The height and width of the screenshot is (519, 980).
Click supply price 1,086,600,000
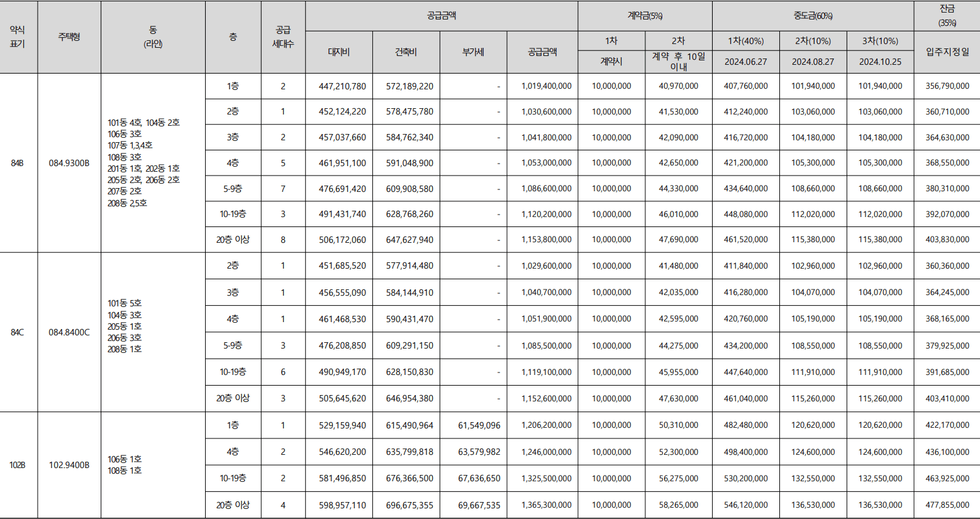point(546,189)
